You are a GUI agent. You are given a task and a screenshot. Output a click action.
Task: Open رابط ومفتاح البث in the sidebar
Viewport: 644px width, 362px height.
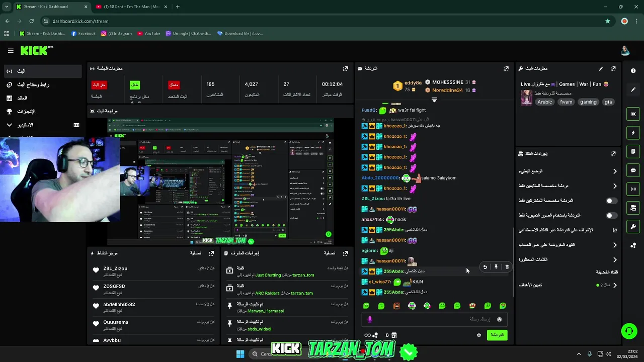[x=42, y=84]
